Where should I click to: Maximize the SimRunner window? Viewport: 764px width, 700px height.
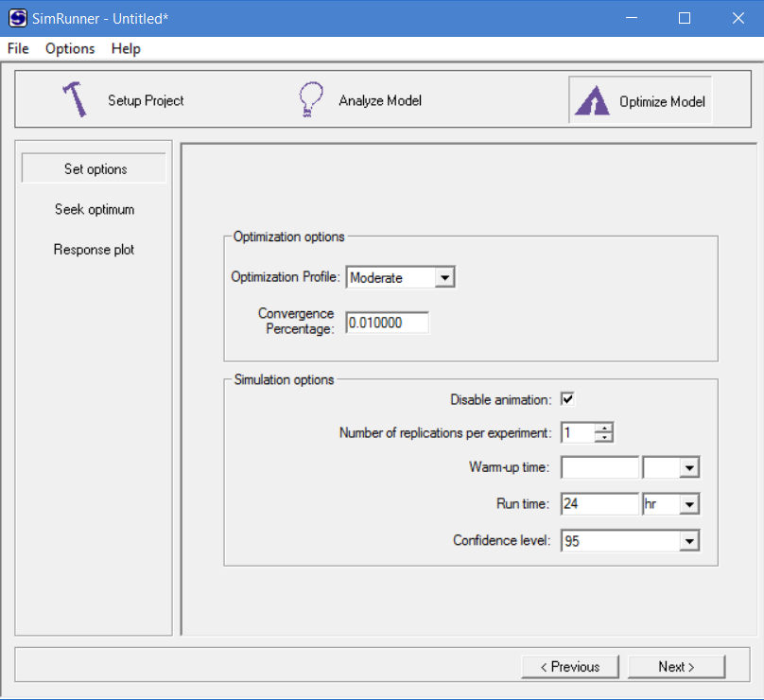click(x=685, y=18)
